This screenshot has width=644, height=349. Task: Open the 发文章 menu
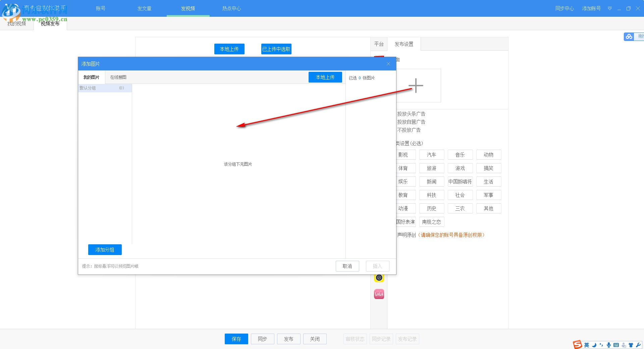point(144,8)
